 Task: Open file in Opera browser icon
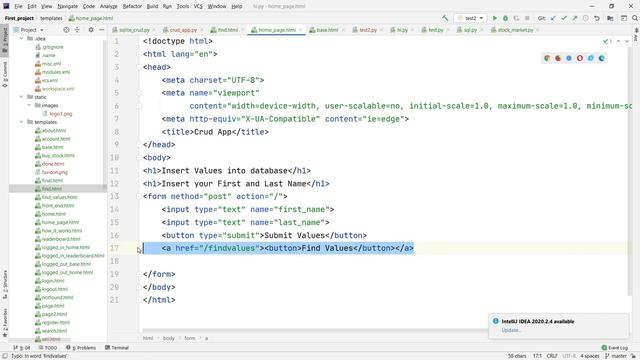point(580,58)
